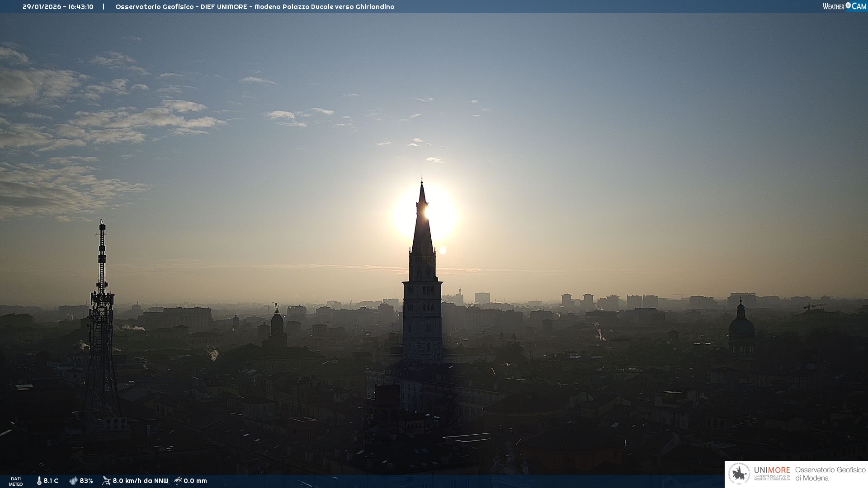Viewport: 868px width, 488px height.
Task: Click the rain umbrella precipitation icon
Action: click(178, 481)
